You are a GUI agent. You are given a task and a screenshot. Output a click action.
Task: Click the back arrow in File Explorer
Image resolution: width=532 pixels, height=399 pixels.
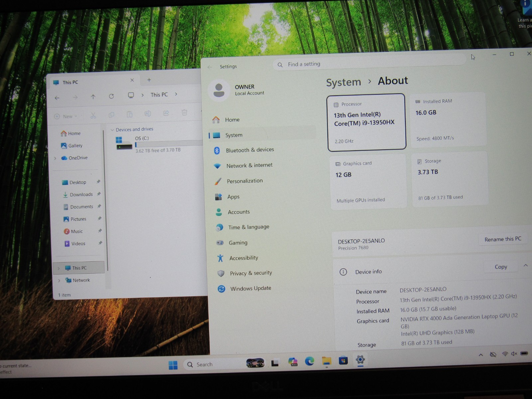point(57,98)
